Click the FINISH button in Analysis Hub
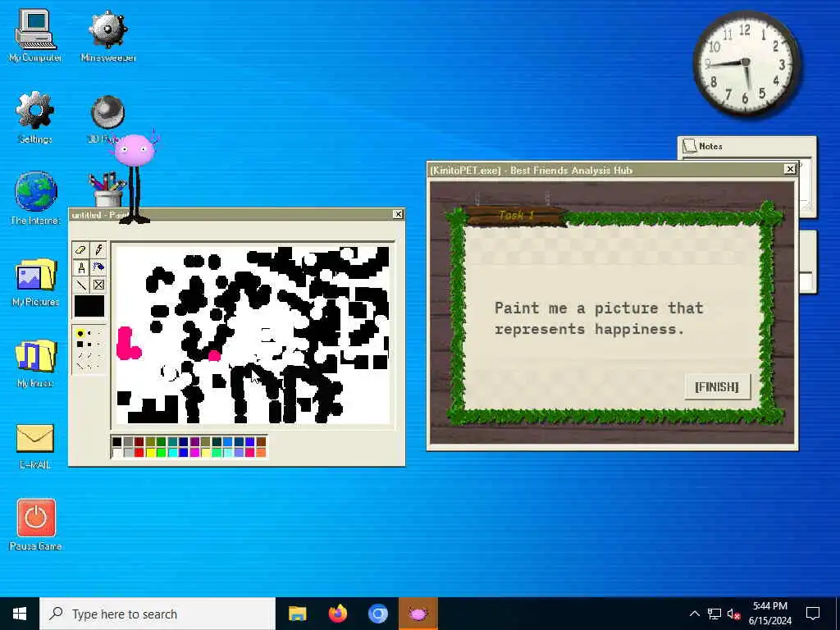 [x=717, y=387]
